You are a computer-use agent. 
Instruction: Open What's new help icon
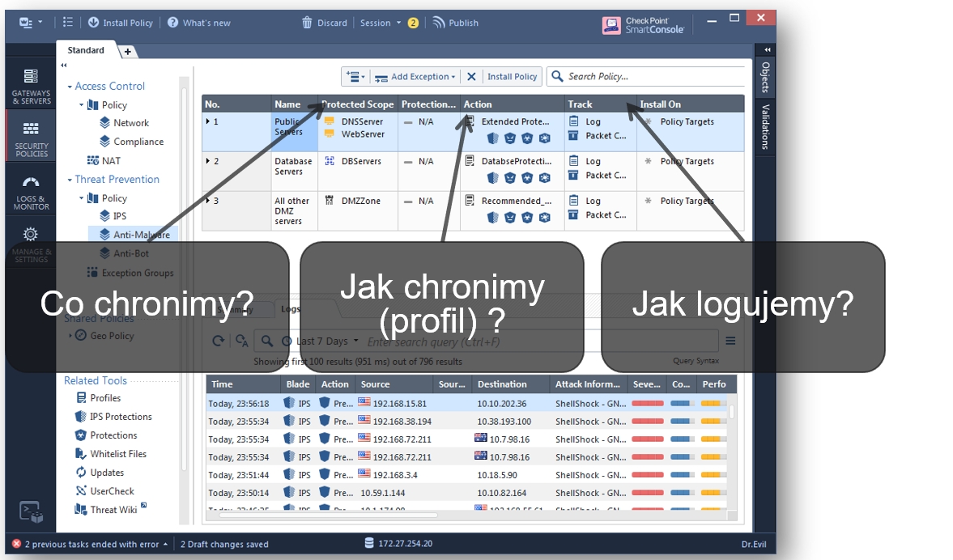tap(172, 23)
